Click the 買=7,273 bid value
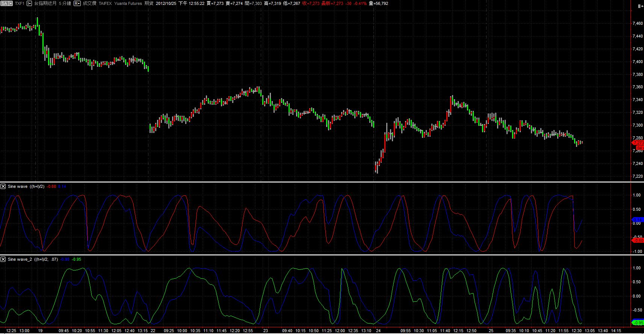The image size is (644, 334). pos(215,3)
